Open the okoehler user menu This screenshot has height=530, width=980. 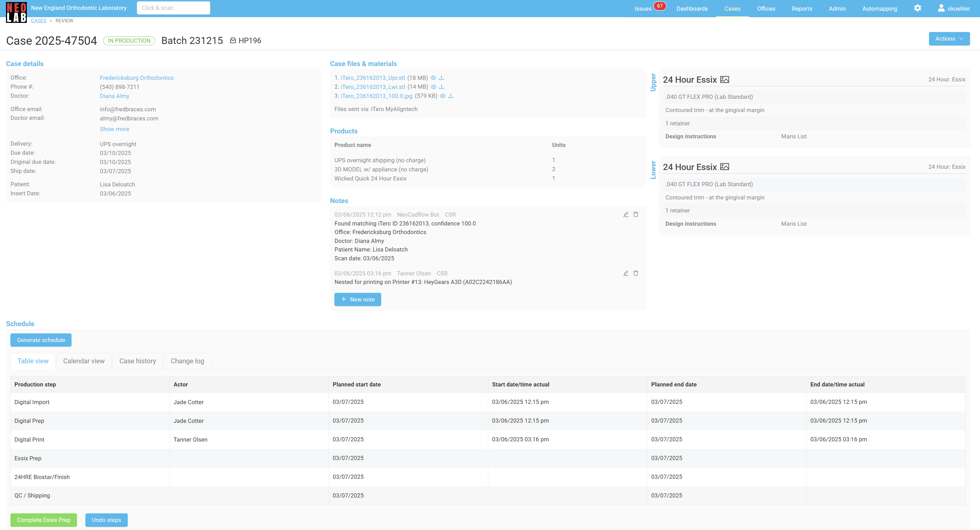954,8
